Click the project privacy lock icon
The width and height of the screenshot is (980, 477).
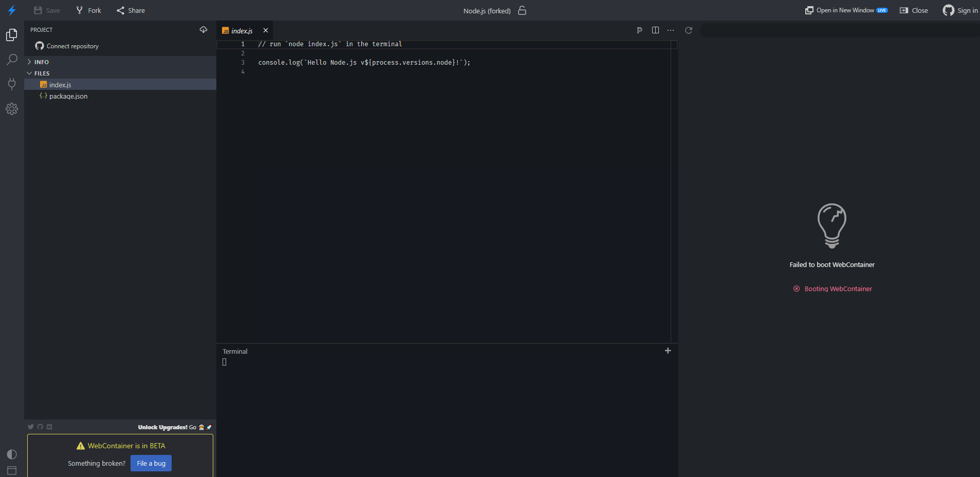tap(522, 10)
